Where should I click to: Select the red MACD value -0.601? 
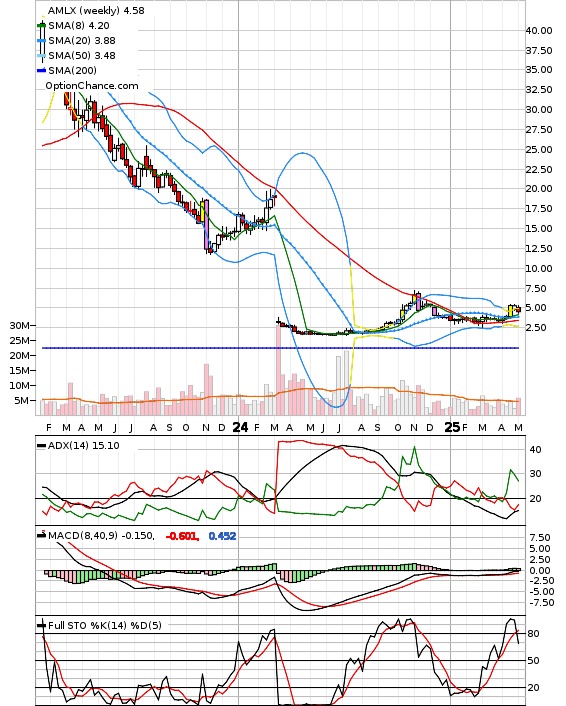(x=182, y=536)
